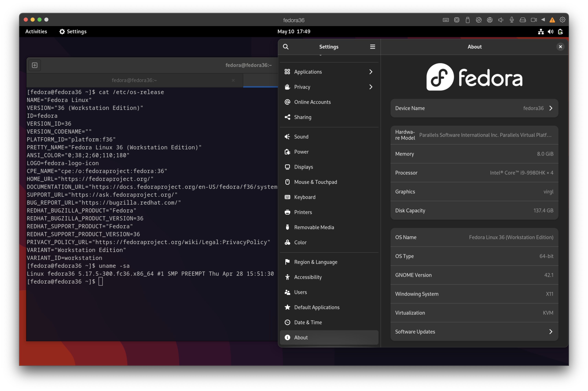Select Removable Media in sidebar
Screen dimensions: 588x391
tap(329, 227)
